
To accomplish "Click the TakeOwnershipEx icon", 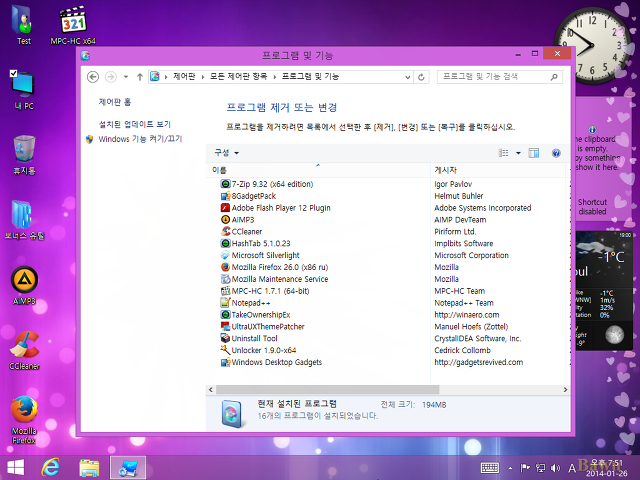I will point(225,315).
